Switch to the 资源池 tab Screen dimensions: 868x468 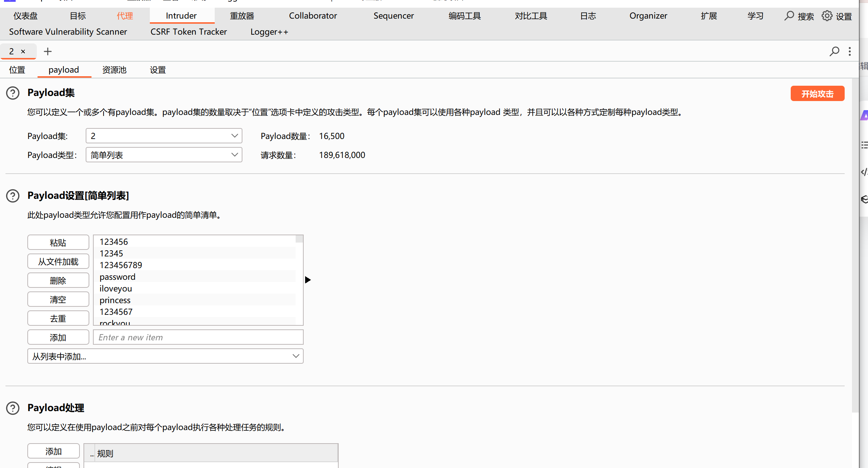coord(114,70)
